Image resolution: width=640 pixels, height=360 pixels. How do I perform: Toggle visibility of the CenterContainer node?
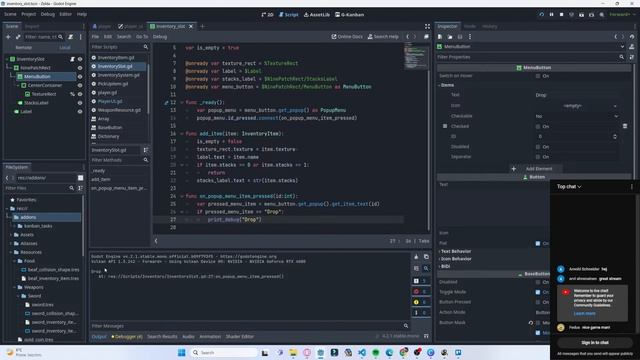(x=80, y=85)
